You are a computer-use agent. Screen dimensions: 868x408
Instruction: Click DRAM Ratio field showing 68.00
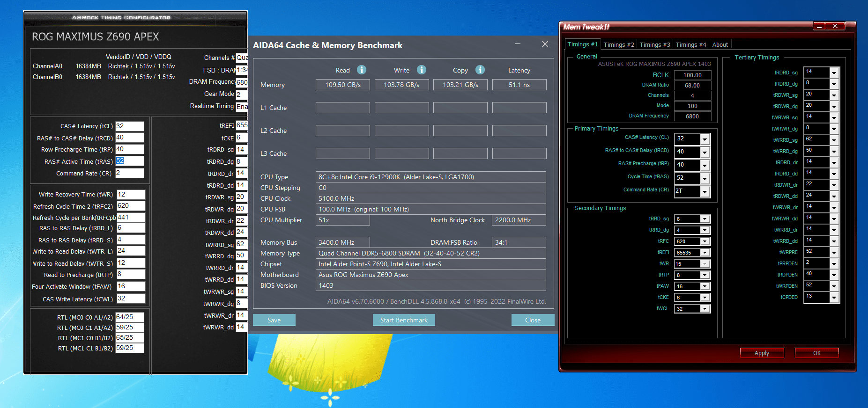point(692,85)
